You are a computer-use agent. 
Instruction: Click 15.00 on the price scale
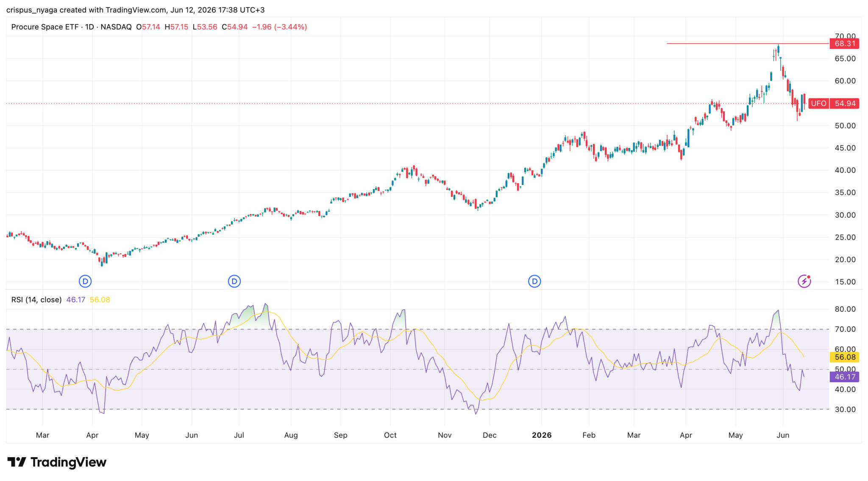pyautogui.click(x=845, y=282)
